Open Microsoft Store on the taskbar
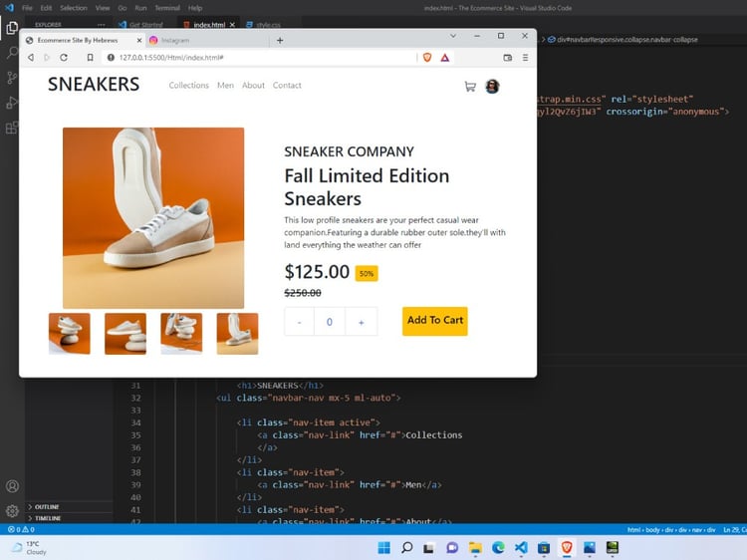Viewport: 747px width, 560px height. tap(544, 548)
